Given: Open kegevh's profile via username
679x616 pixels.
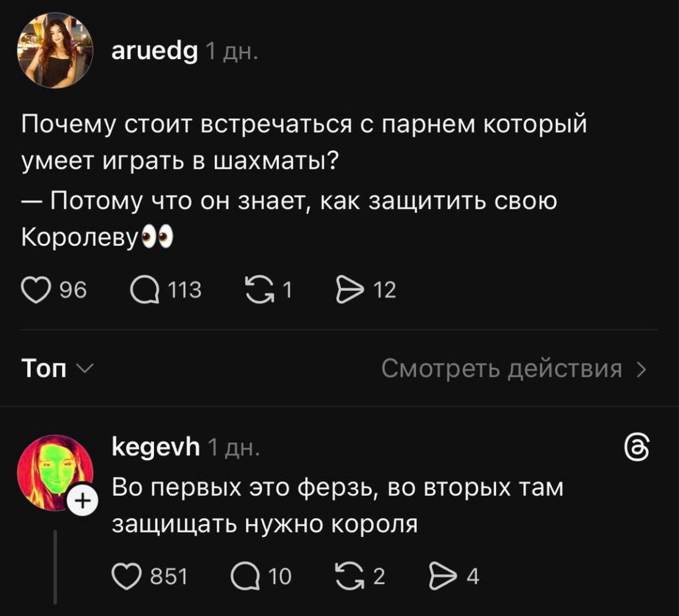Looking at the screenshot, I should pos(156,447).
